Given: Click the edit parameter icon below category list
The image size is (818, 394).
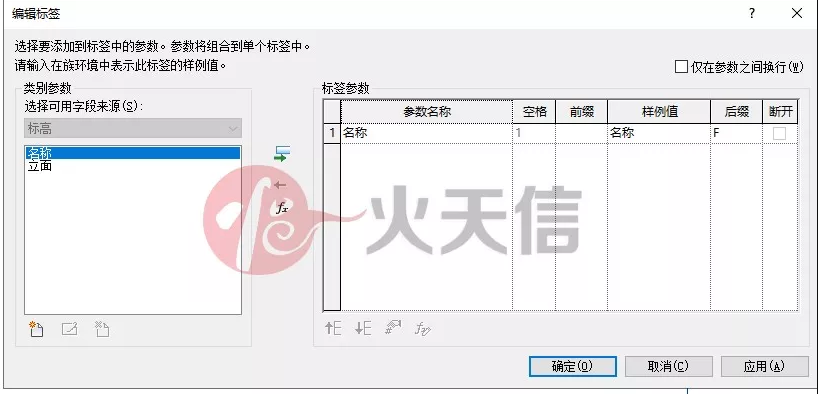Looking at the screenshot, I should click(69, 329).
